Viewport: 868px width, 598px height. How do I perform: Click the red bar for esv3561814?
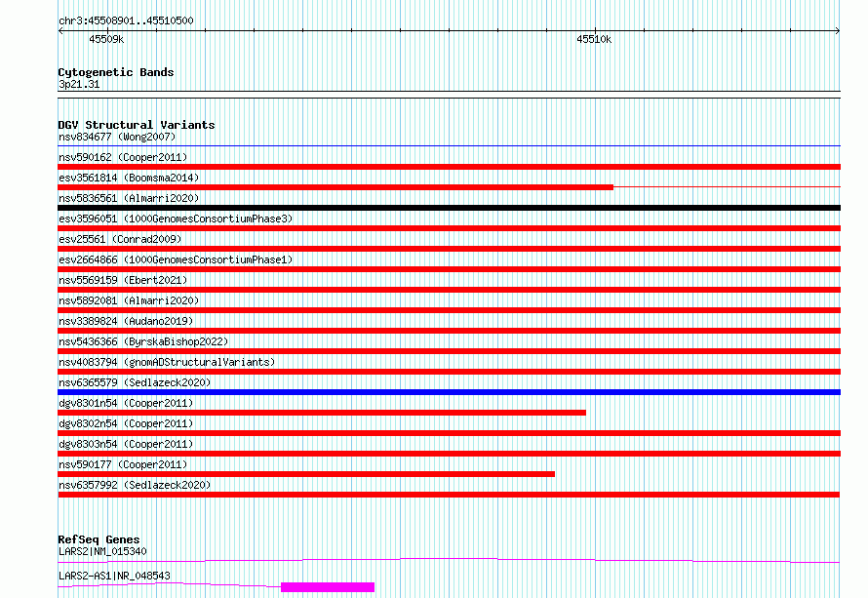pos(335,187)
